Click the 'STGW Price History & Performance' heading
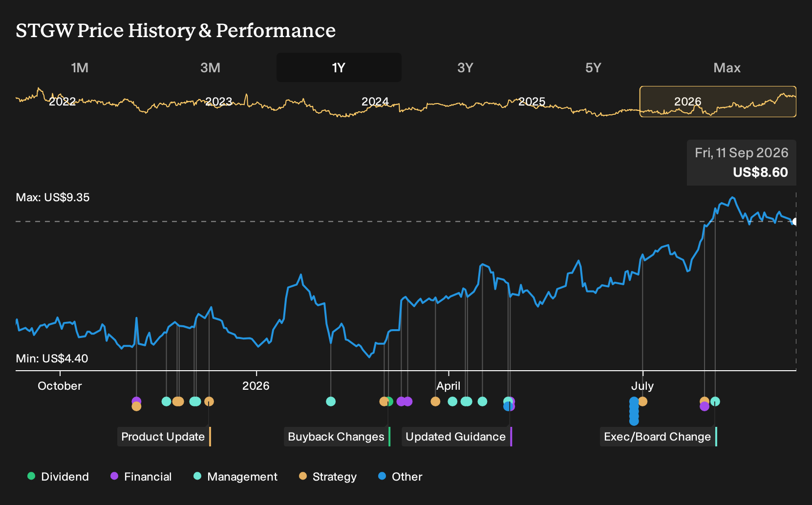This screenshot has width=812, height=505. click(x=176, y=30)
